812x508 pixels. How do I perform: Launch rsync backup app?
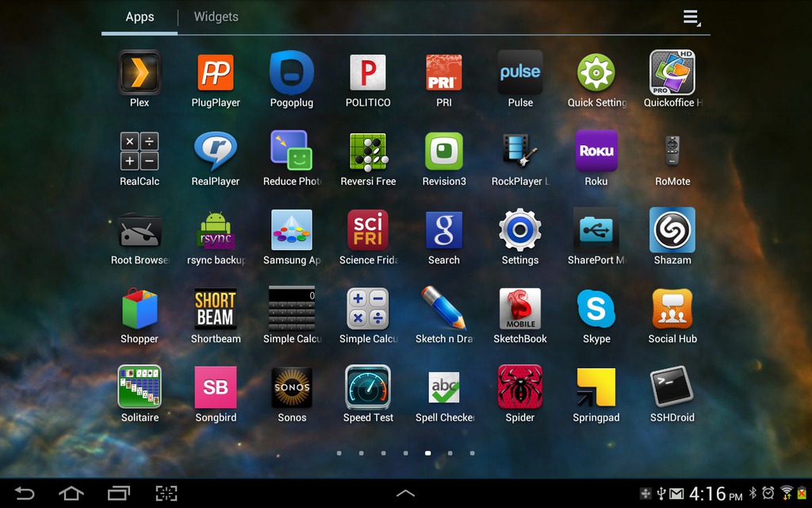click(216, 229)
